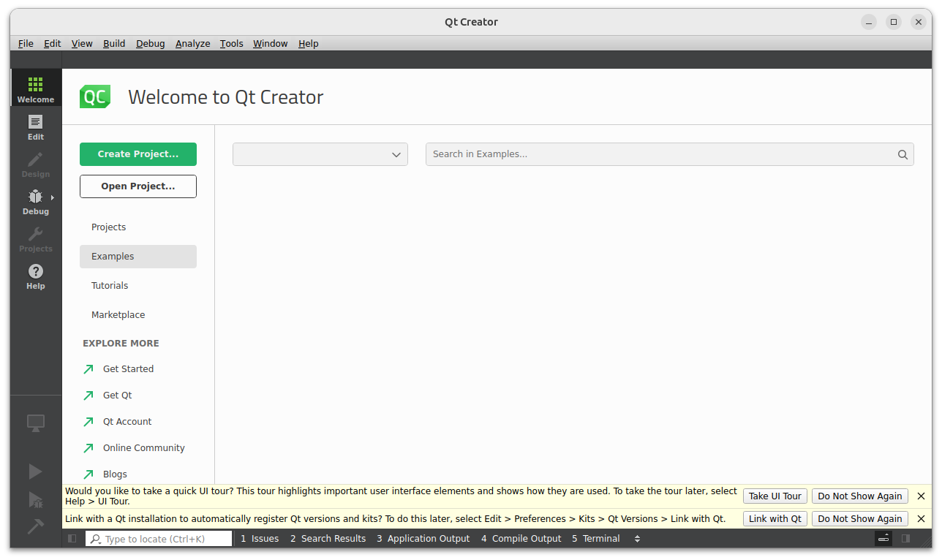The image size is (942, 560).
Task: Open the examples Qt version dropdown
Action: (320, 154)
